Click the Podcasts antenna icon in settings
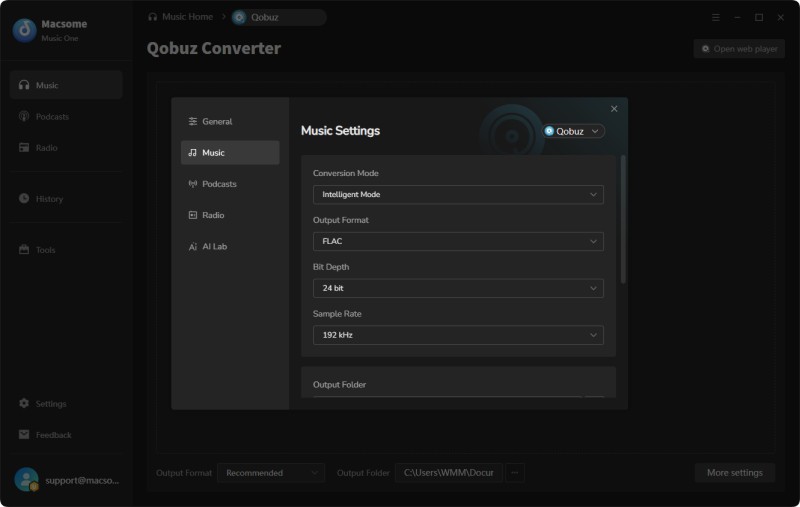 pyautogui.click(x=192, y=184)
